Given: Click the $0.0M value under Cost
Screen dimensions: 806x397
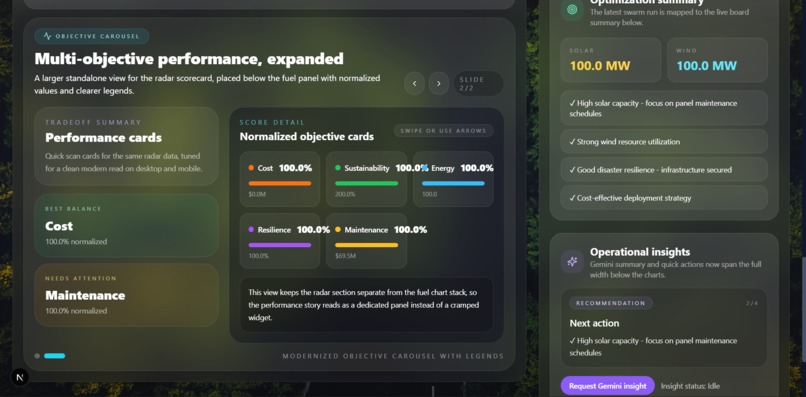Looking at the screenshot, I should (x=257, y=194).
